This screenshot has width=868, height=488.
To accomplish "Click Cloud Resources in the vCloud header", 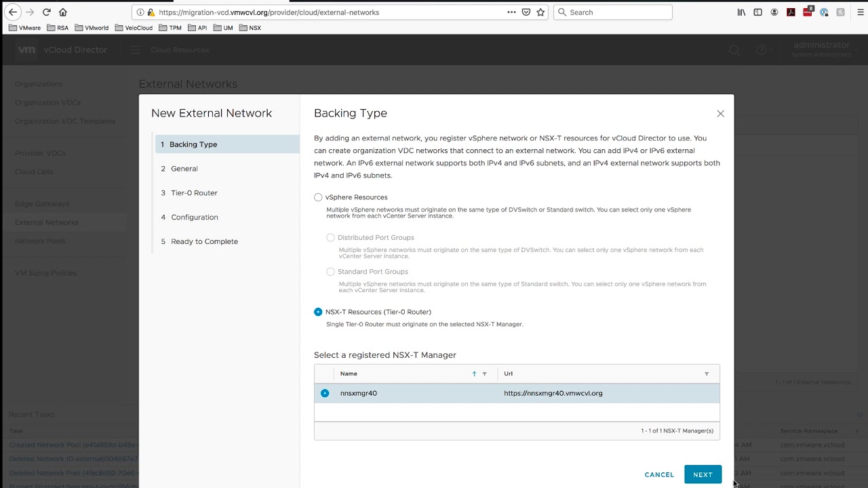I will [x=180, y=50].
